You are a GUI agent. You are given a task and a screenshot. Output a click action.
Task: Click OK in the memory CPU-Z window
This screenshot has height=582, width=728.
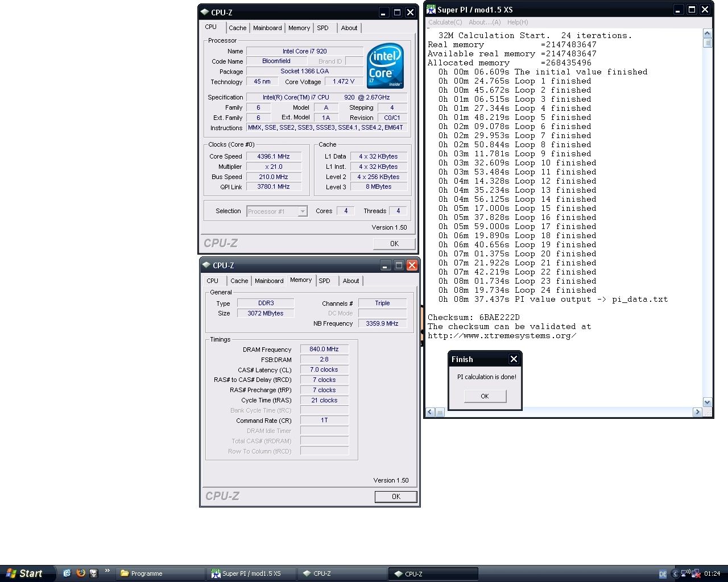[x=396, y=496]
